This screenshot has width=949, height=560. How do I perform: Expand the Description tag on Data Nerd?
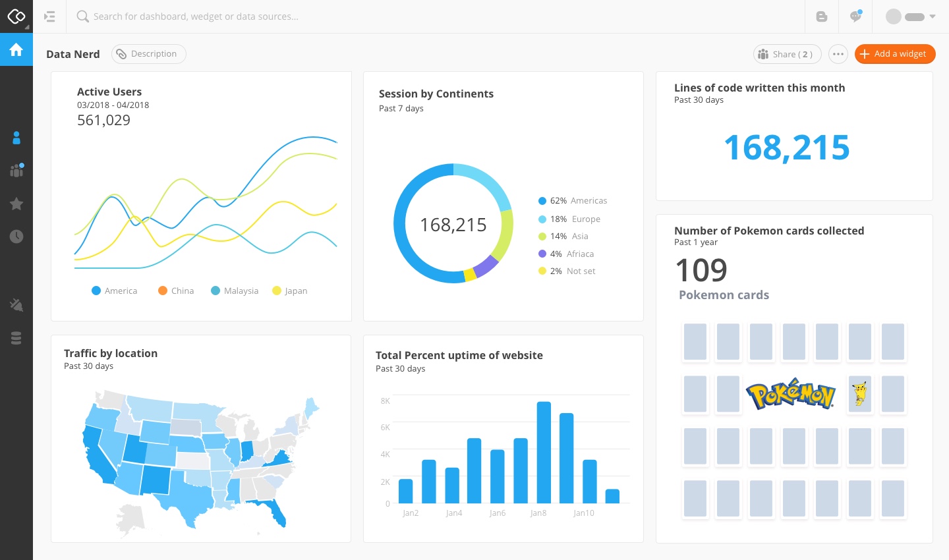tap(148, 53)
